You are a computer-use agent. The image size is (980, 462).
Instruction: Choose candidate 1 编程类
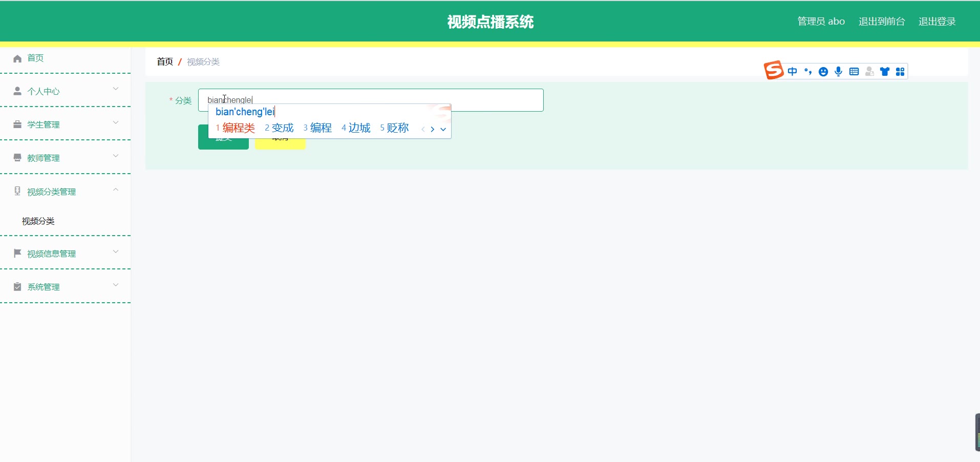(x=236, y=128)
